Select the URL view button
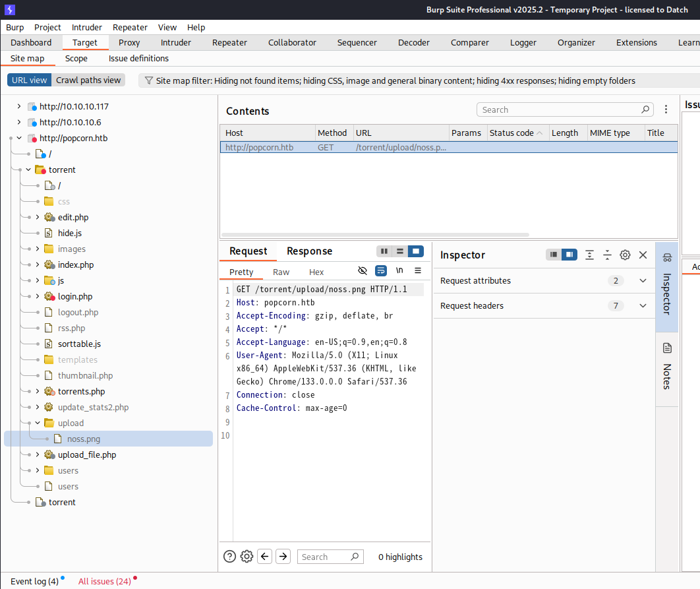Viewport: 700px width, 589px height. (29, 80)
